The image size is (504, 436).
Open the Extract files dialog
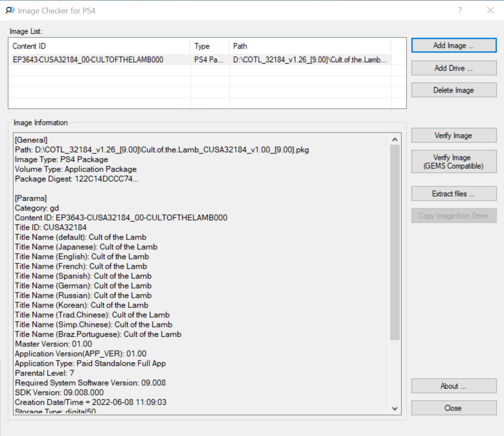coord(453,194)
